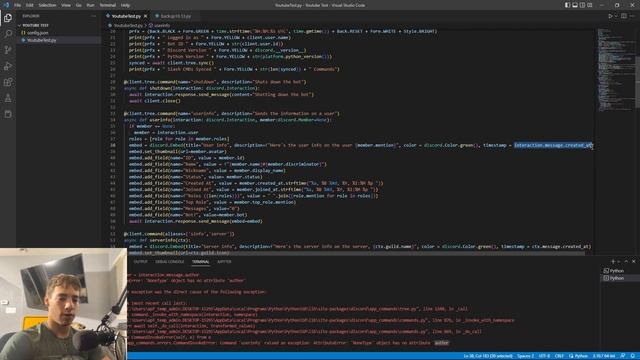Viewport: 640px width, 360px height.
Task: Change file encoding UTF-8 in status bar
Action: pyautogui.click(x=544, y=356)
